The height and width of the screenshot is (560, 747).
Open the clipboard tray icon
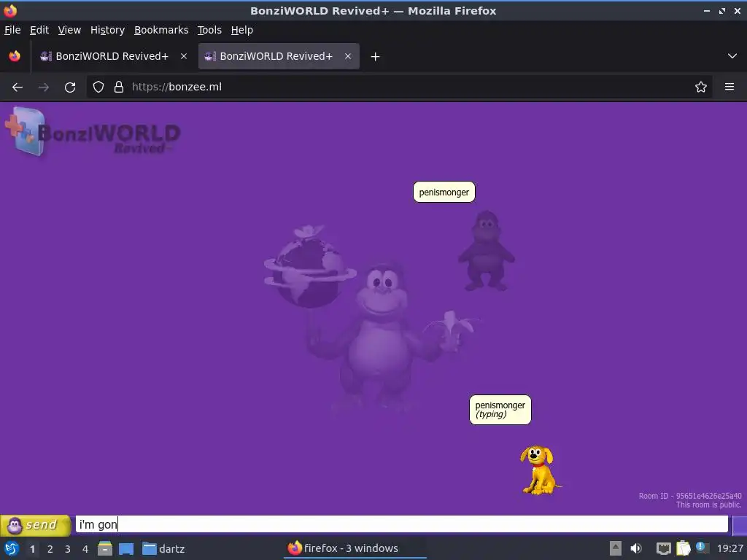click(683, 548)
